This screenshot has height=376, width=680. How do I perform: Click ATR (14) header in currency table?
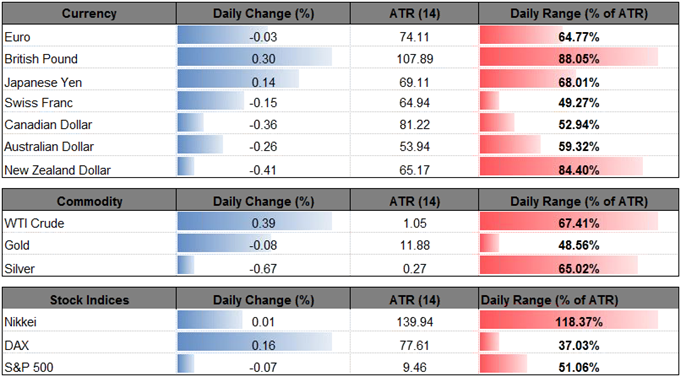click(416, 14)
